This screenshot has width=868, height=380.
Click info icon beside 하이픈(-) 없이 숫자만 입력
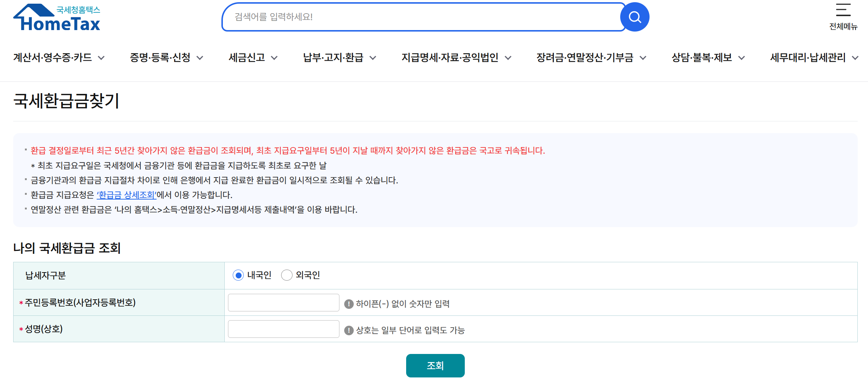349,304
